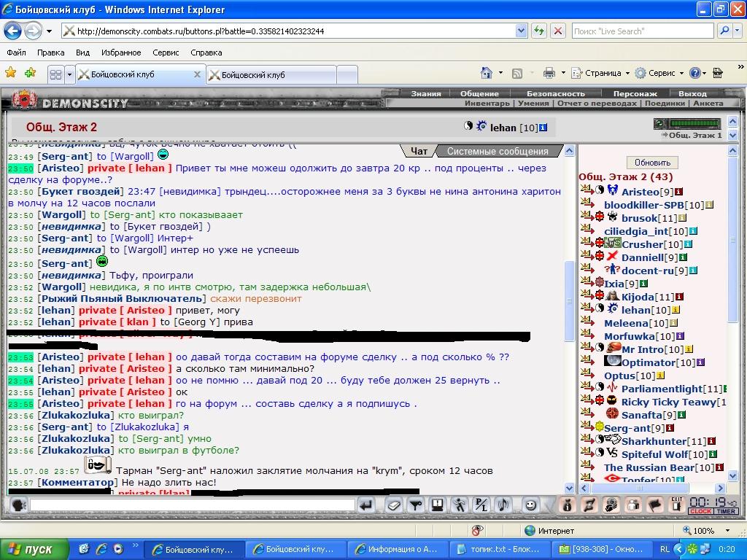The height and width of the screenshot is (560, 747).
Task: Click the computer monitor icon in chat toolbar
Action: pyautogui.click(x=438, y=505)
